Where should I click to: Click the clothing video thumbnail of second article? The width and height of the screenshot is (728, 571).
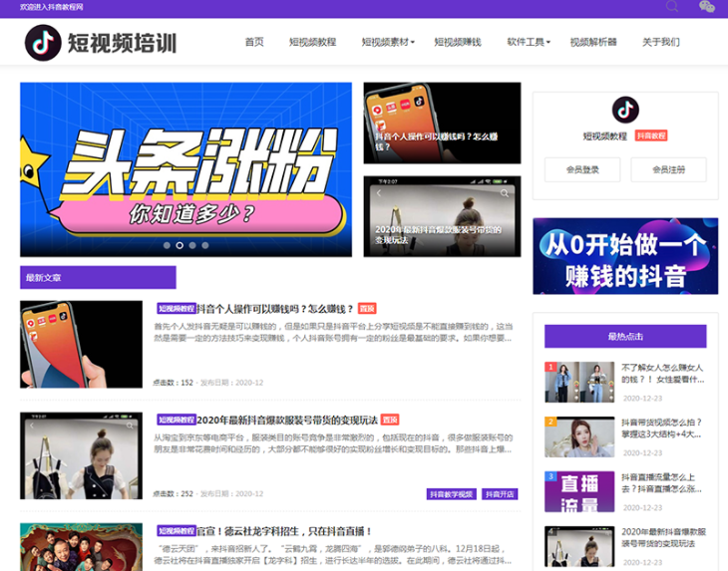point(81,455)
